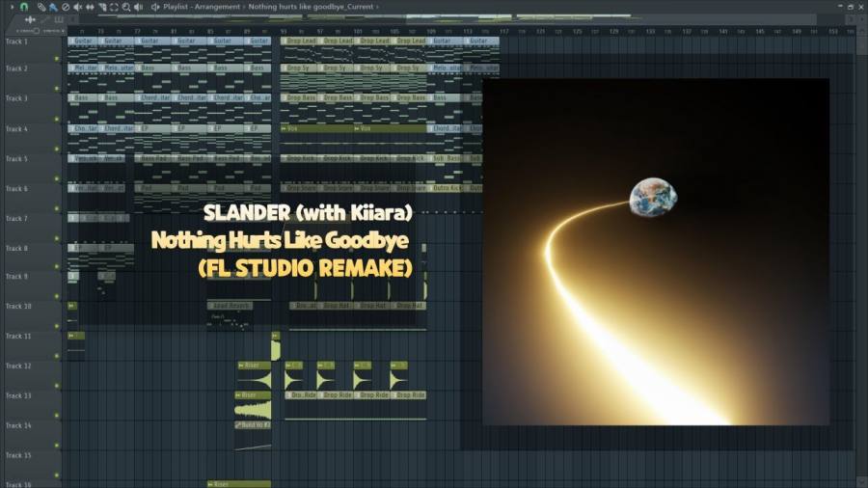Toggle the mute dot for Track 2
The height and width of the screenshot is (488, 868).
click(x=57, y=88)
